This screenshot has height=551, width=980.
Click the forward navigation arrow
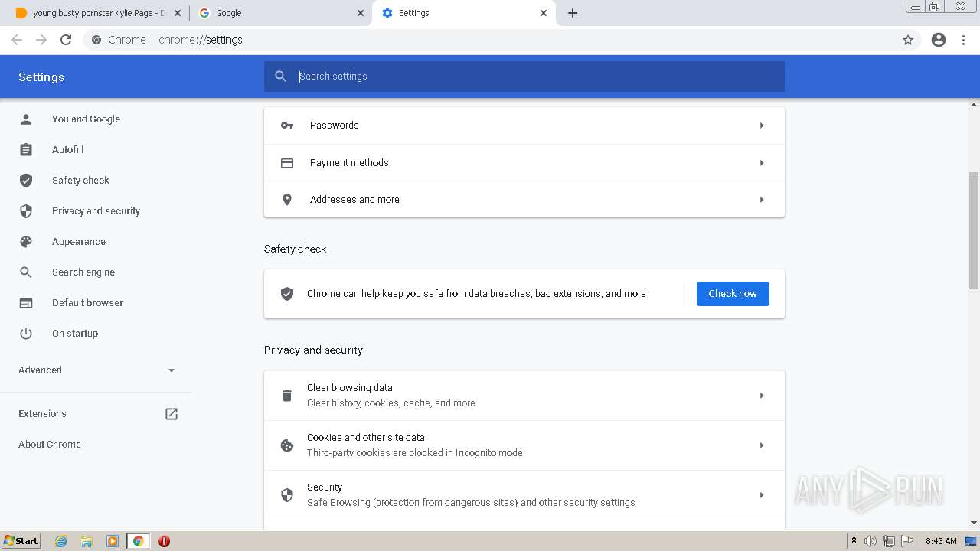41,40
